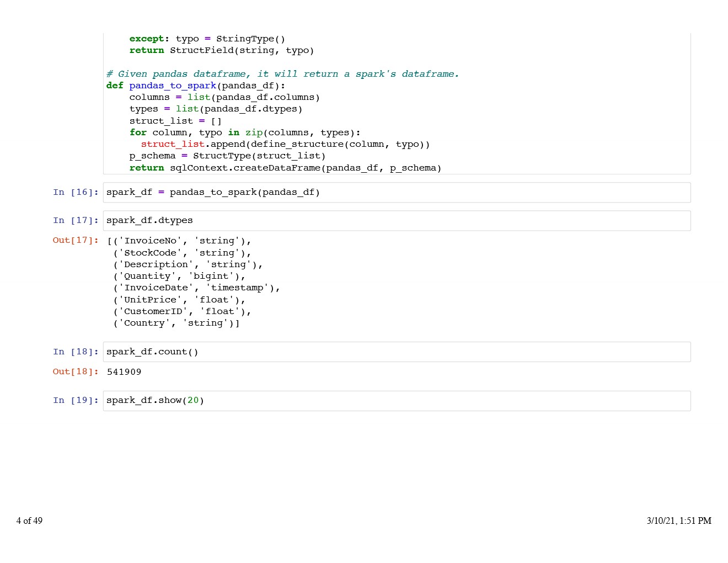Focus the spark_df.count() code cell

(396, 352)
